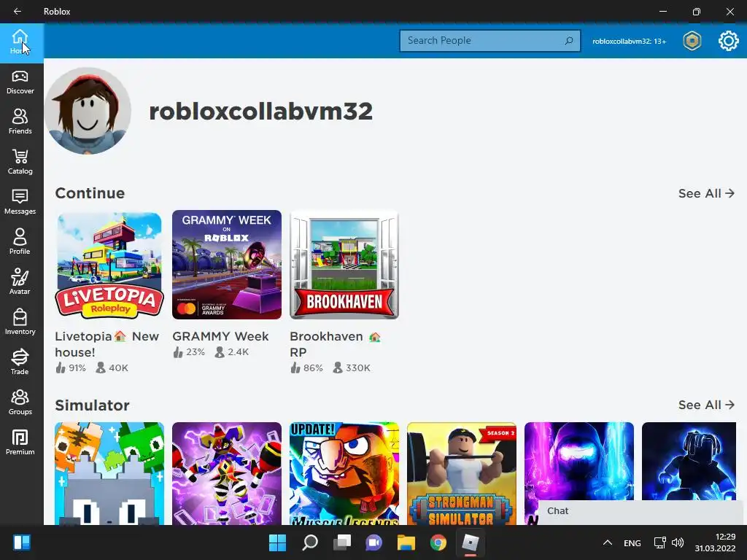This screenshot has width=747, height=560.
Task: Launch Google Chrome from taskbar
Action: point(438,542)
